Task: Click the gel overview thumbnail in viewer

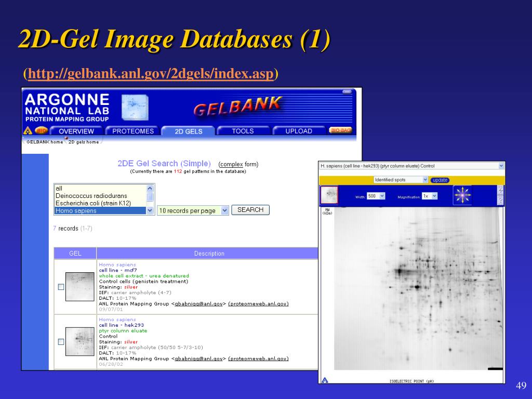Action: [329, 195]
